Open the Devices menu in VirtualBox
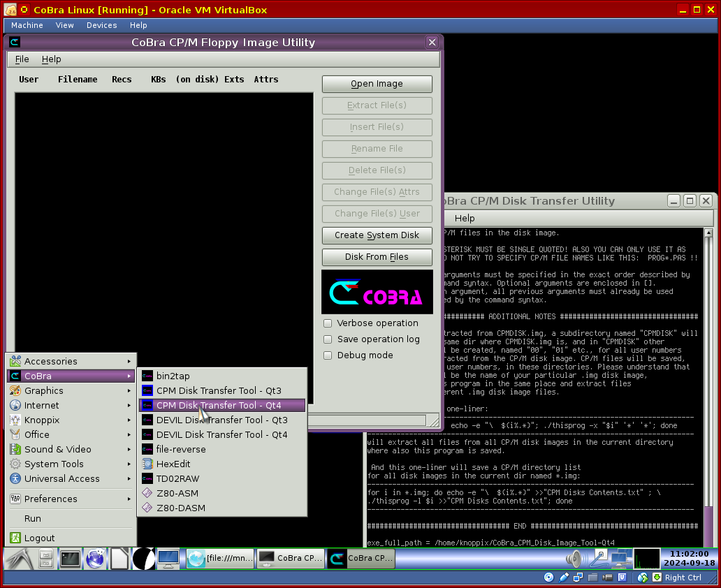The width and height of the screenshot is (721, 588). tap(101, 25)
